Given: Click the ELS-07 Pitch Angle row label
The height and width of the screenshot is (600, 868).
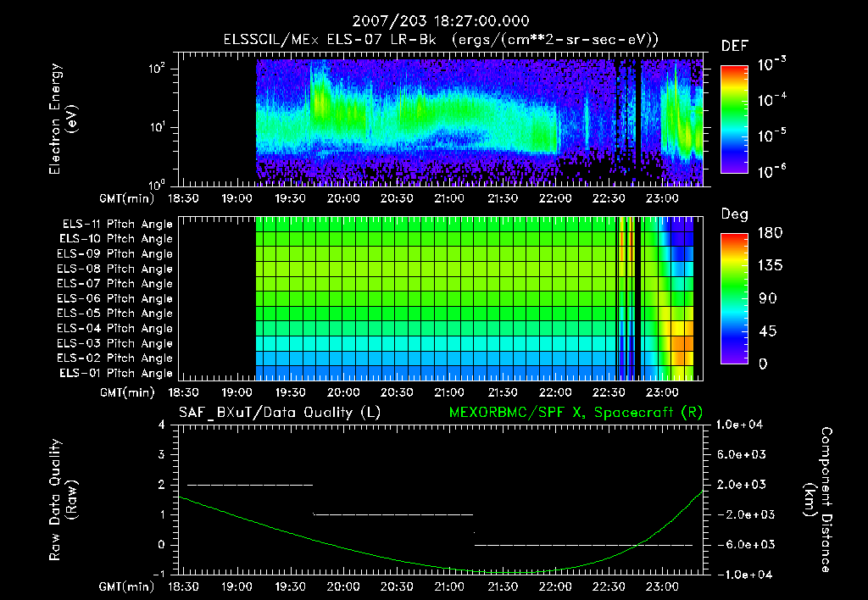Looking at the screenshot, I should 114,283.
